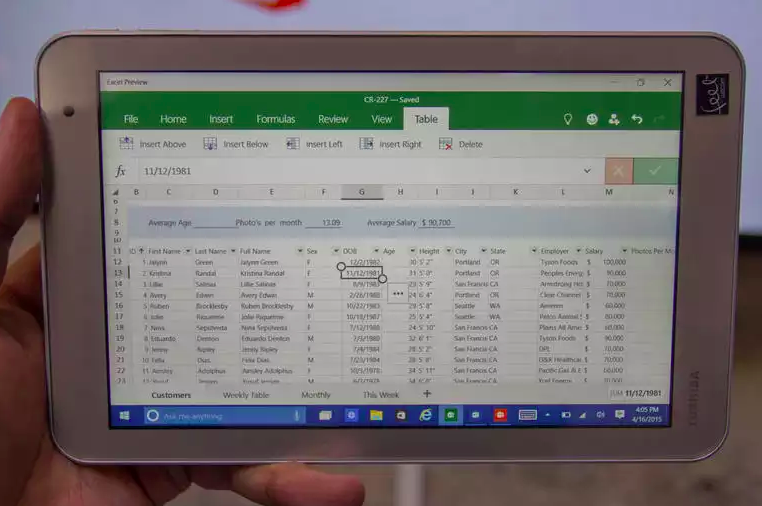Select column M header

pos(608,192)
